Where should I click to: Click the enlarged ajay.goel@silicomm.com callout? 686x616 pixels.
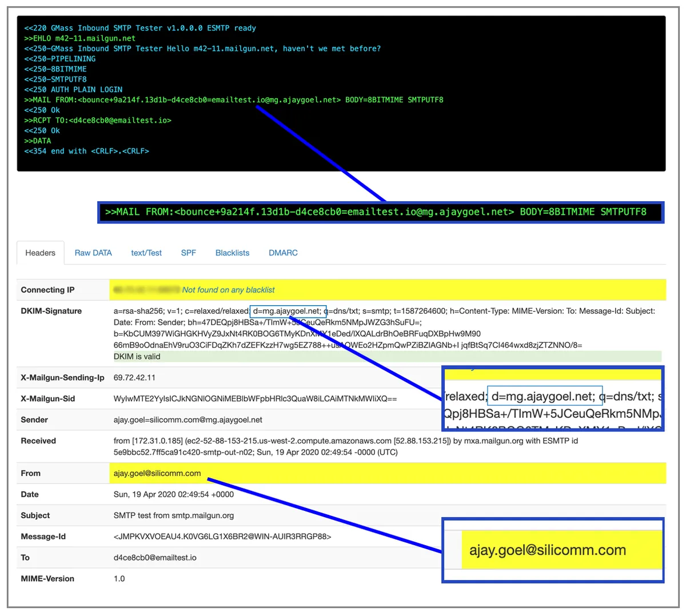(553, 550)
